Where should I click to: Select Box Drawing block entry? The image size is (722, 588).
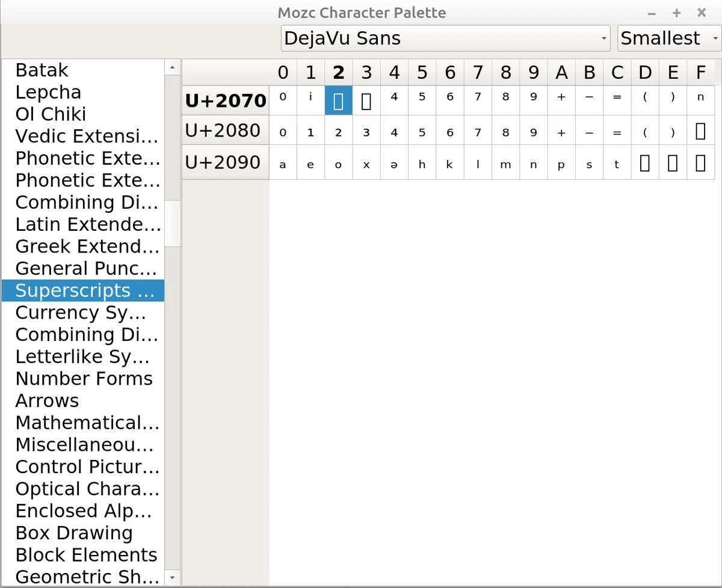click(83, 533)
